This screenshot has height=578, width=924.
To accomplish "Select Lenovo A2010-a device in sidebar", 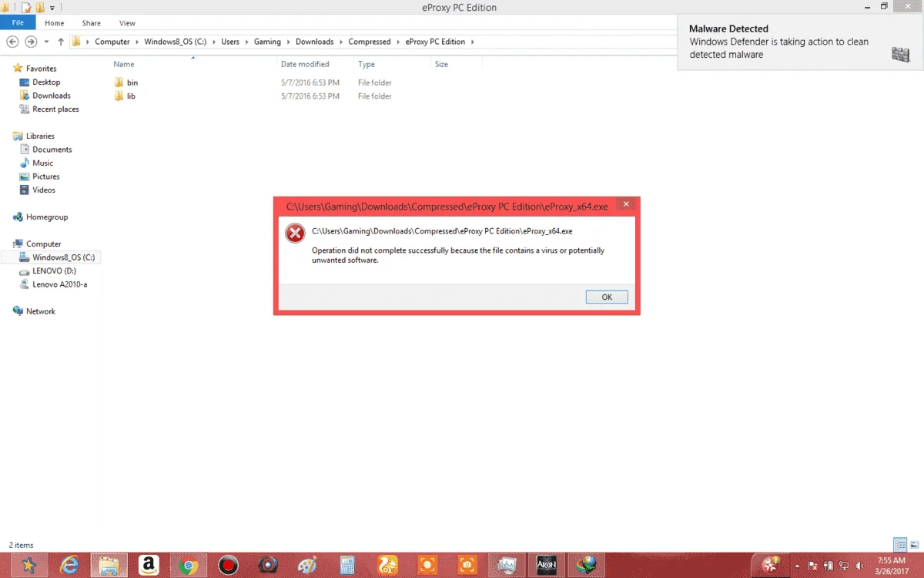I will pyautogui.click(x=59, y=284).
